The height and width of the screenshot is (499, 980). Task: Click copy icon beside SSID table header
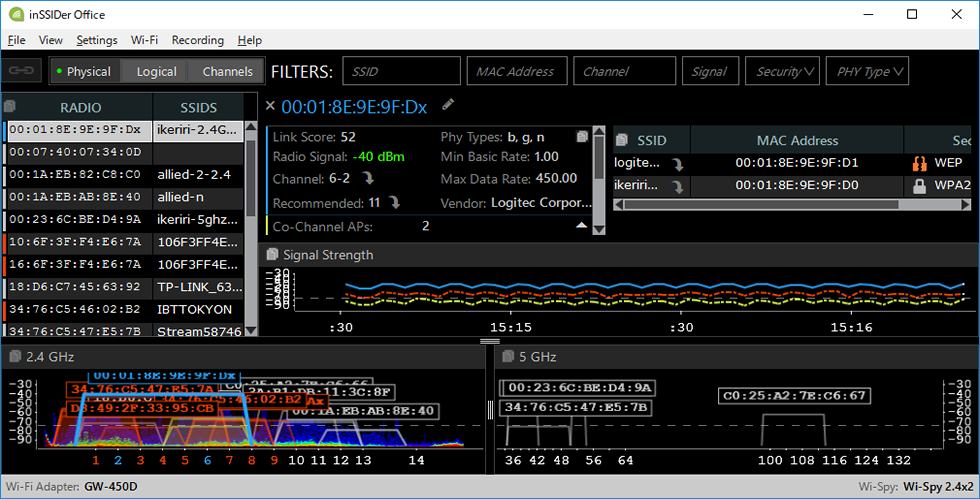click(x=621, y=140)
